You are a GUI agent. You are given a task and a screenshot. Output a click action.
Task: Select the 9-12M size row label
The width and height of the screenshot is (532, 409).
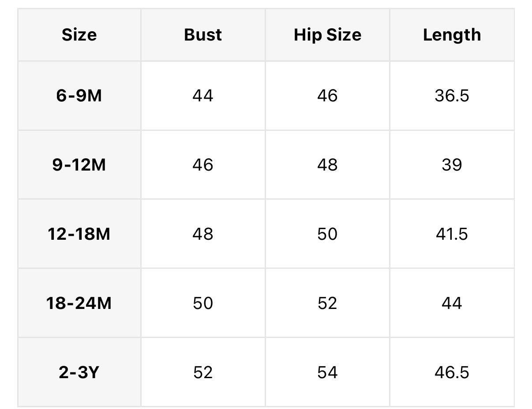(79, 165)
